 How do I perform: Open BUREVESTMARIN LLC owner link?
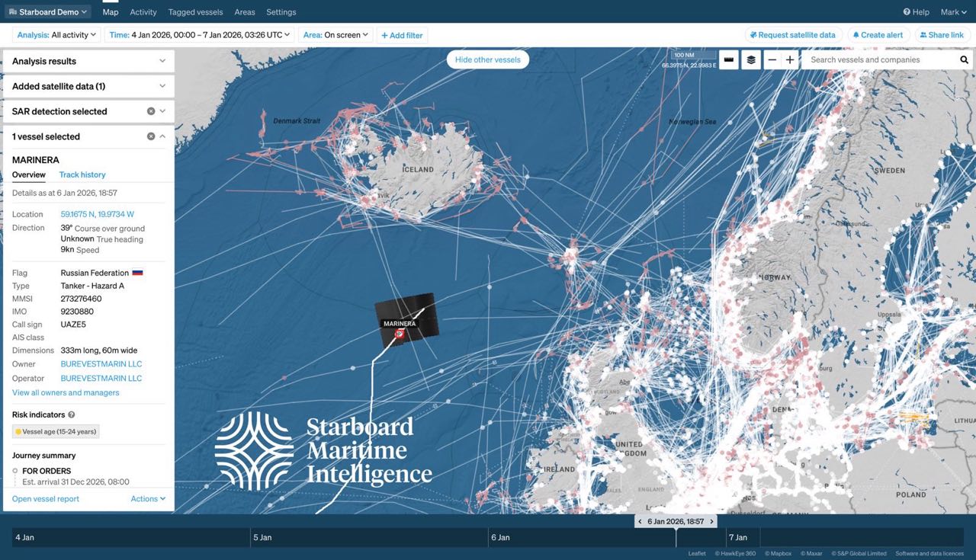[x=101, y=364]
